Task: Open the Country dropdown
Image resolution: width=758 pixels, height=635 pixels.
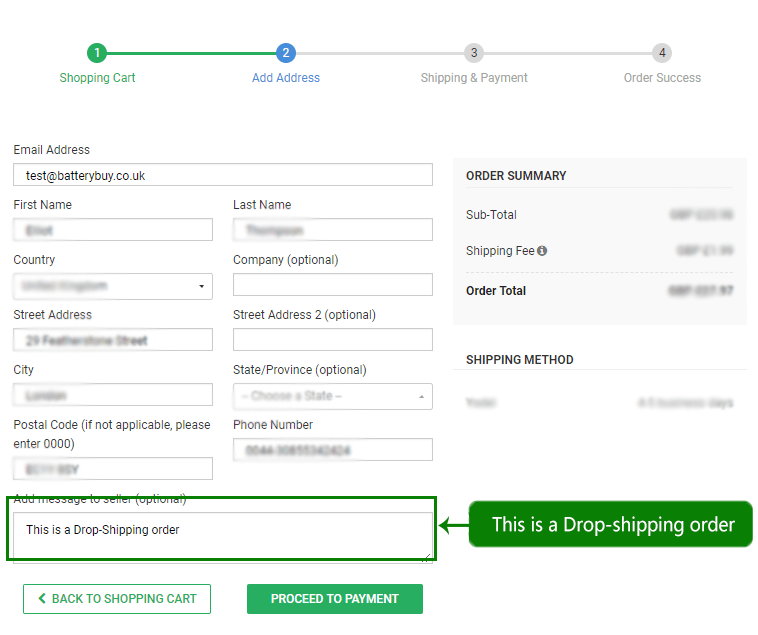Action: (x=113, y=286)
